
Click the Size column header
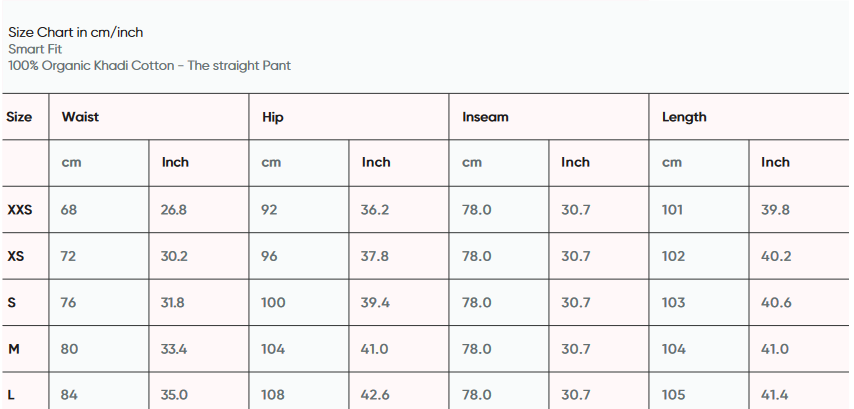coord(19,117)
